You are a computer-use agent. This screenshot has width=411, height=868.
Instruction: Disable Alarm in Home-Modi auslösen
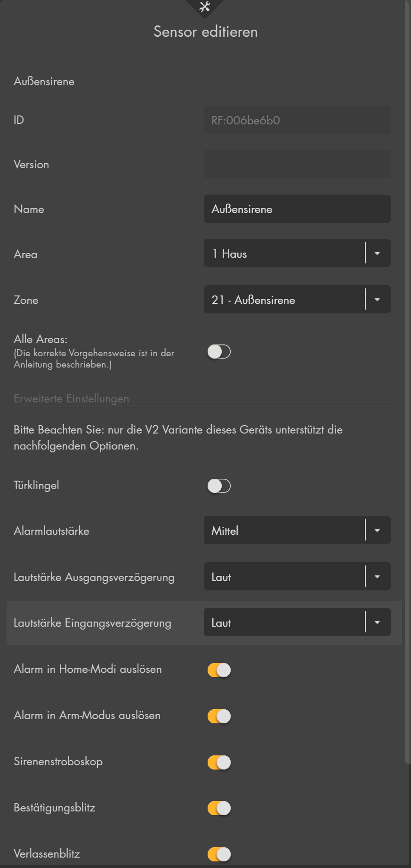coord(219,670)
